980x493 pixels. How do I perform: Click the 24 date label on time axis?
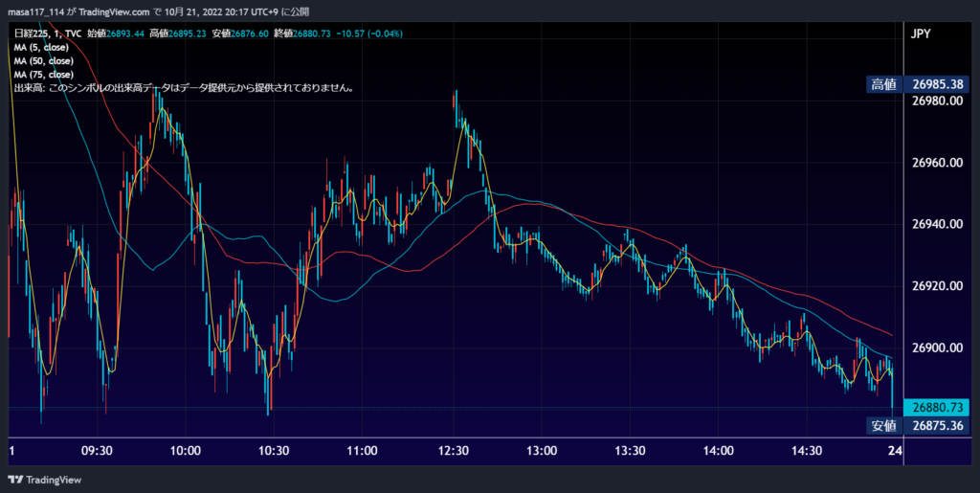pyautogui.click(x=895, y=451)
